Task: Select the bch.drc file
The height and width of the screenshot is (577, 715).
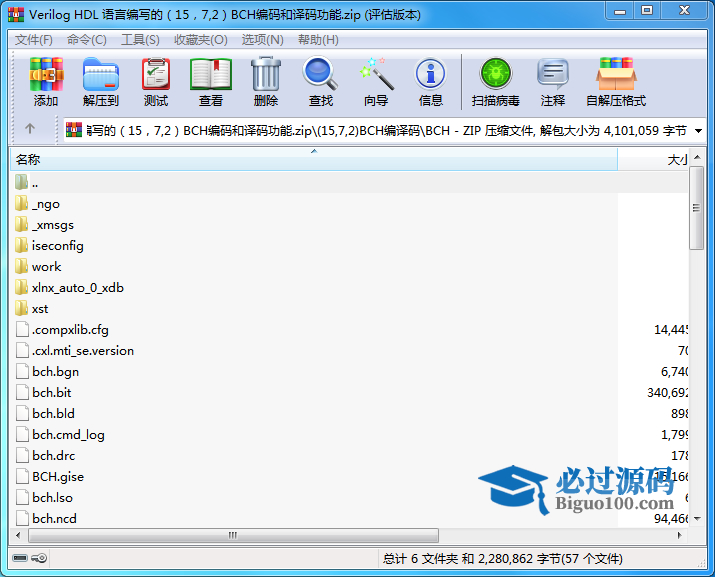Action: pos(46,455)
